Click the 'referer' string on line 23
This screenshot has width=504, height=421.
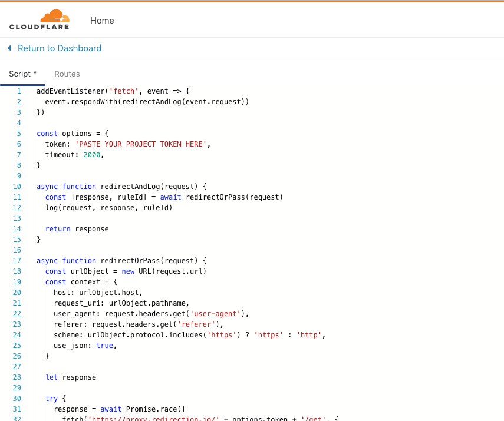(x=196, y=324)
